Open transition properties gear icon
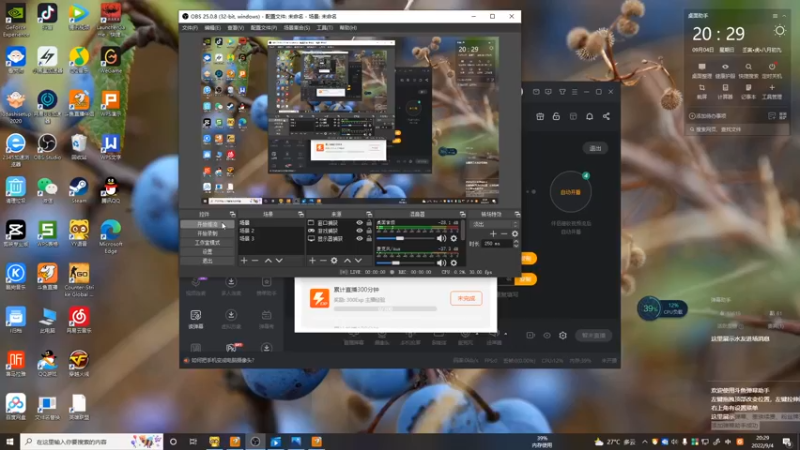The height and width of the screenshot is (450, 800). tap(515, 234)
